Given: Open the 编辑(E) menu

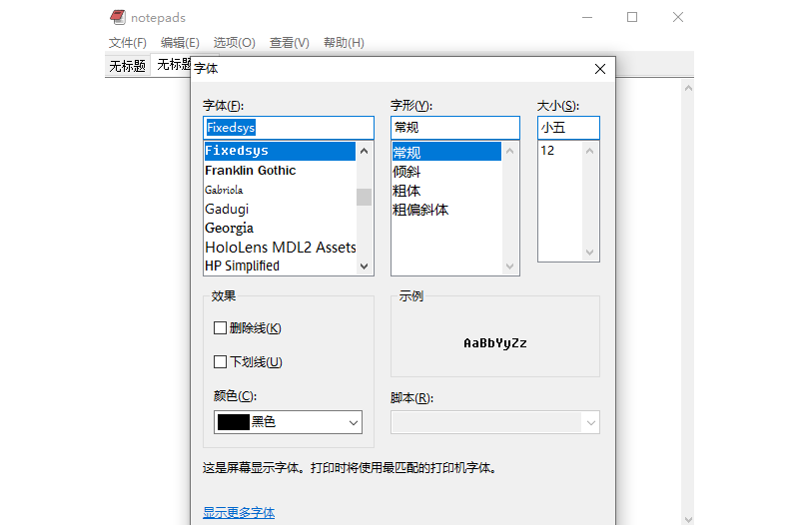Looking at the screenshot, I should (x=180, y=43).
